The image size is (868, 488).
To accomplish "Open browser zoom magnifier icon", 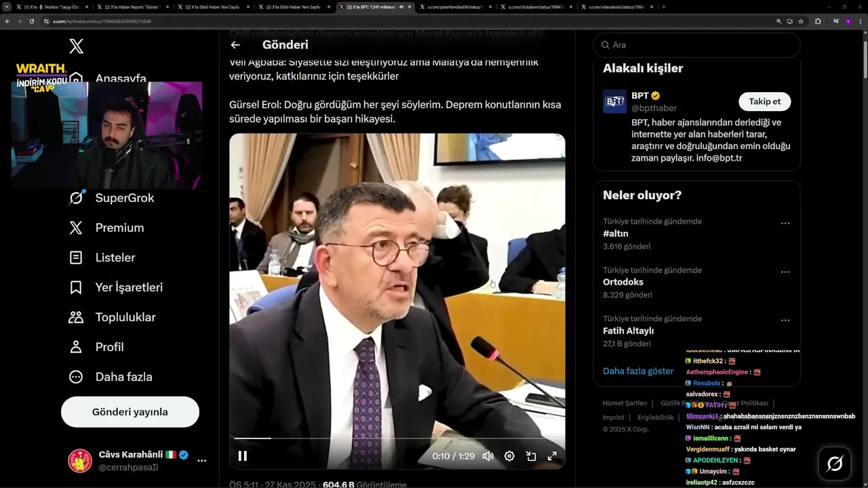I will coord(779,21).
